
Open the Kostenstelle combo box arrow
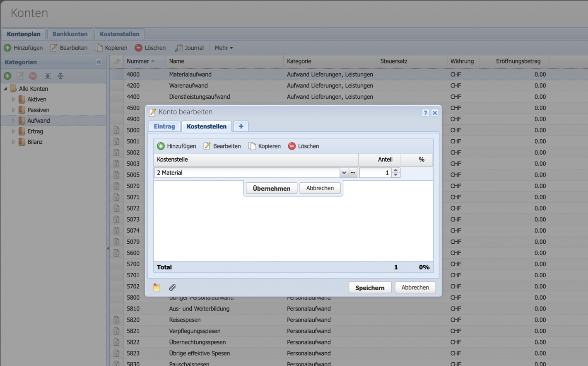(344, 172)
